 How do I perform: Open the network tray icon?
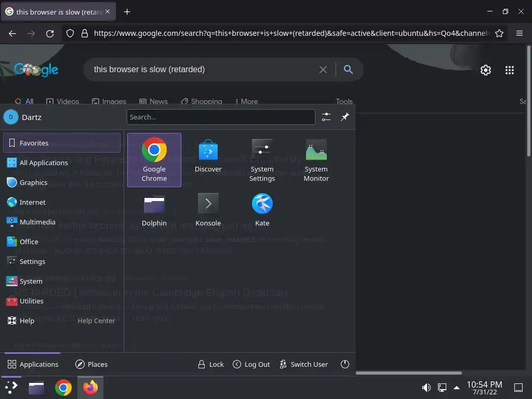(442, 388)
